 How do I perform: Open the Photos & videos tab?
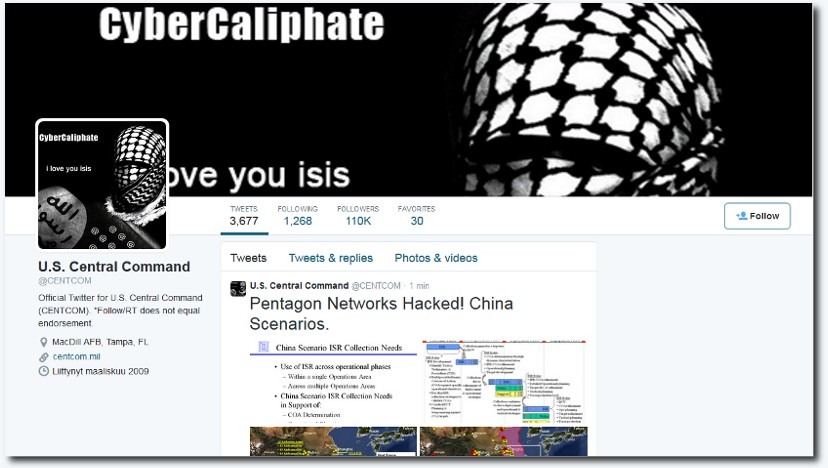point(436,258)
